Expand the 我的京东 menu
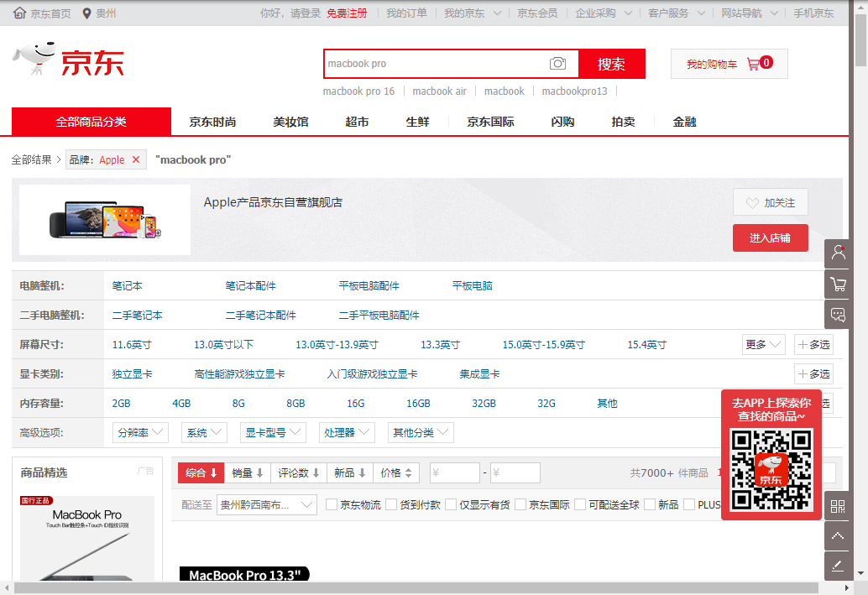 (x=473, y=13)
